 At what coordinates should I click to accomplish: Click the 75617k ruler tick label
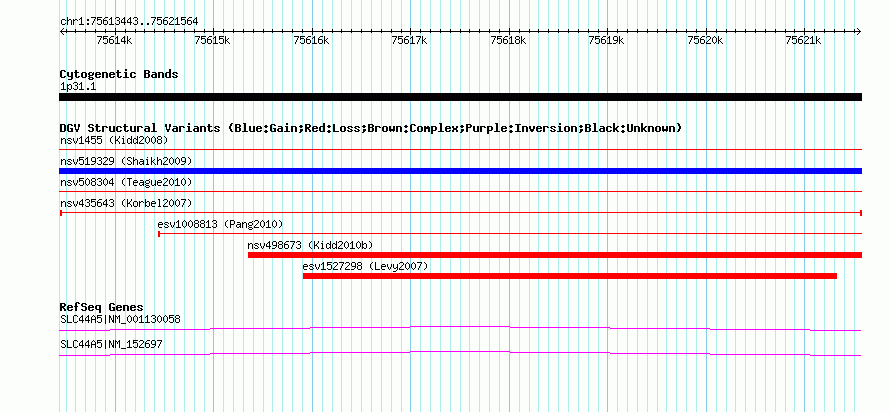410,40
